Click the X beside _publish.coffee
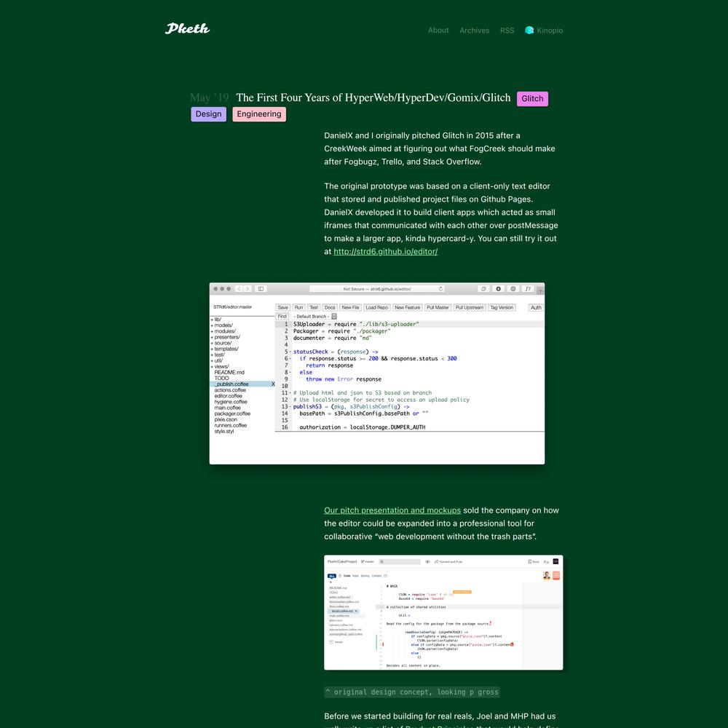The width and height of the screenshot is (728, 728). point(273,384)
